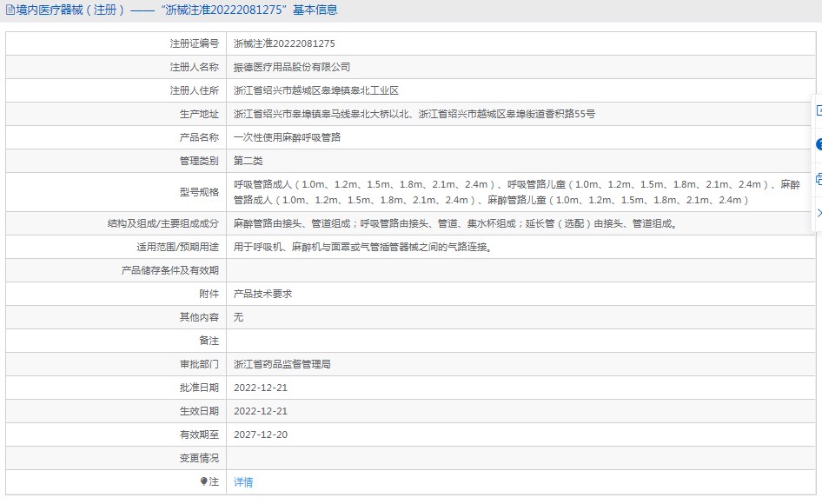Select the 其他内容 value 无

(x=238, y=317)
